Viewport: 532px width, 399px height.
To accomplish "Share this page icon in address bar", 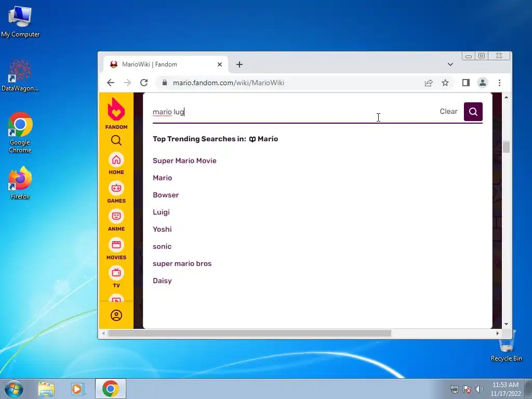I will [x=429, y=83].
